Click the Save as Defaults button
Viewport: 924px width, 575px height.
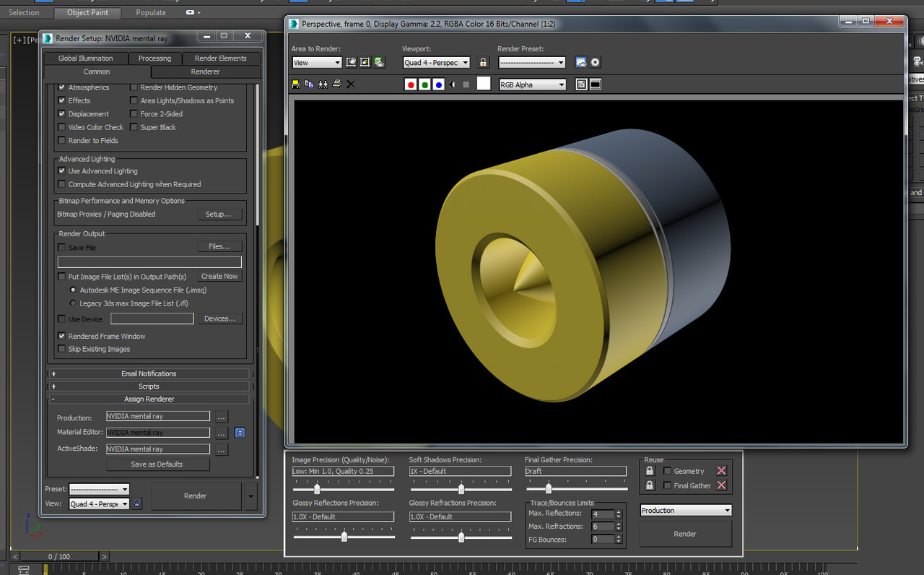coord(157,464)
